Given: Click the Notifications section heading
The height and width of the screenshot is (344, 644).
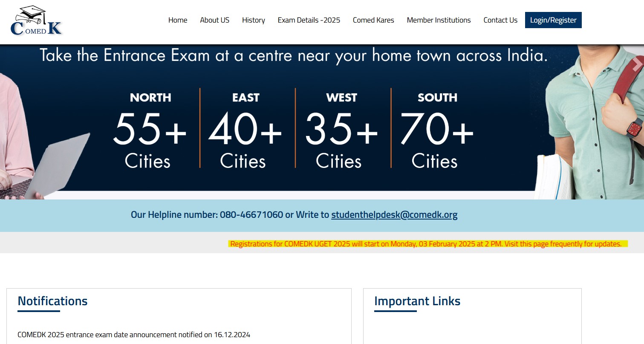Looking at the screenshot, I should point(52,301).
